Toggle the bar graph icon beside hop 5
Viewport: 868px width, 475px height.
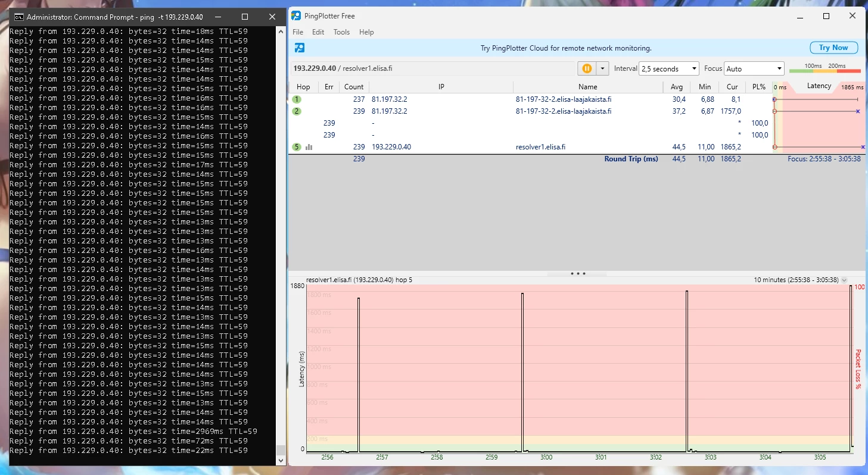(309, 147)
